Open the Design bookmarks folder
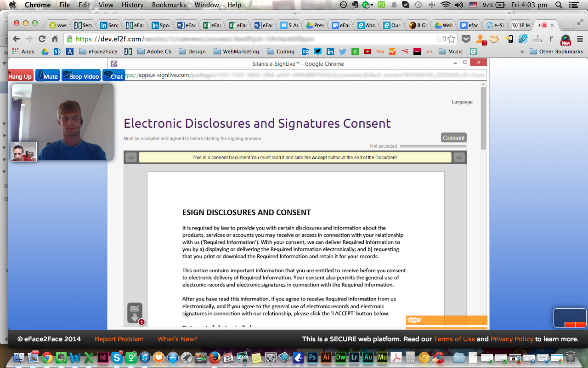 point(192,52)
